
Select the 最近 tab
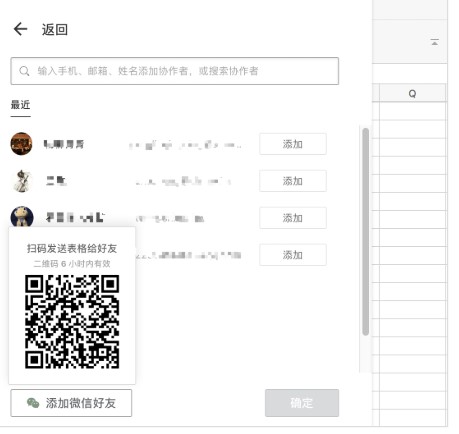coord(20,105)
